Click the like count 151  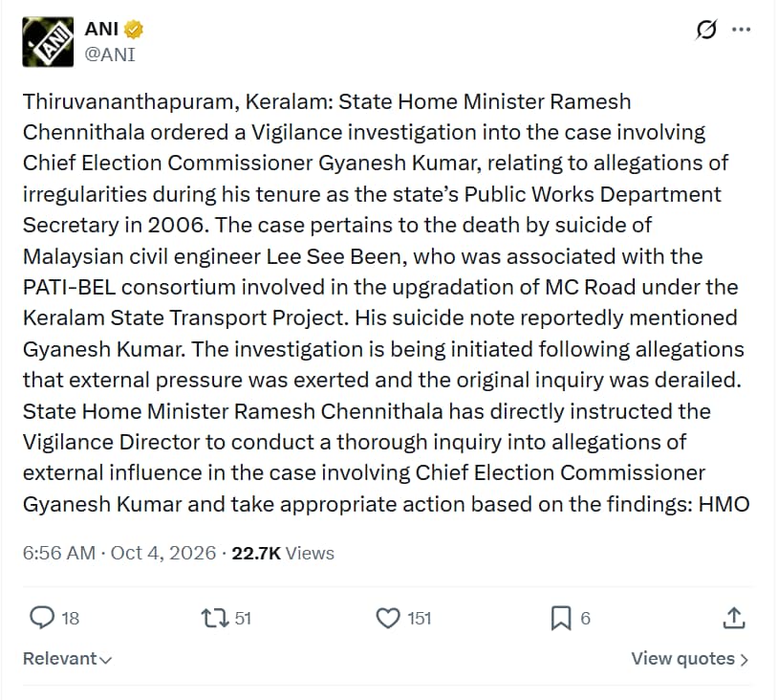(420, 619)
